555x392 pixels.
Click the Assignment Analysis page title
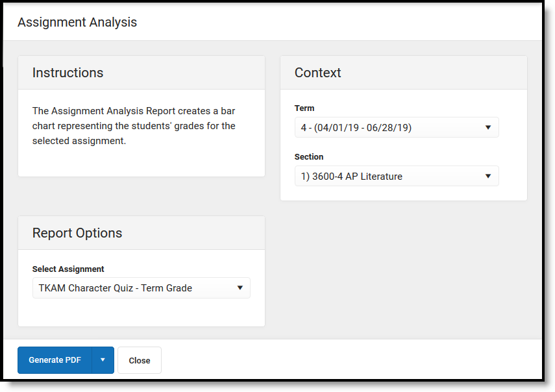(x=77, y=23)
